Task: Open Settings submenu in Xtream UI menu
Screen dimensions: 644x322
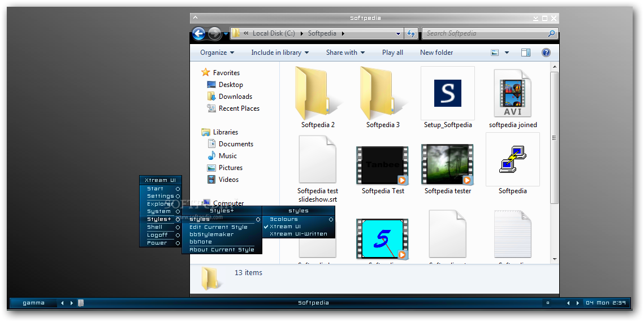Action: (161, 196)
